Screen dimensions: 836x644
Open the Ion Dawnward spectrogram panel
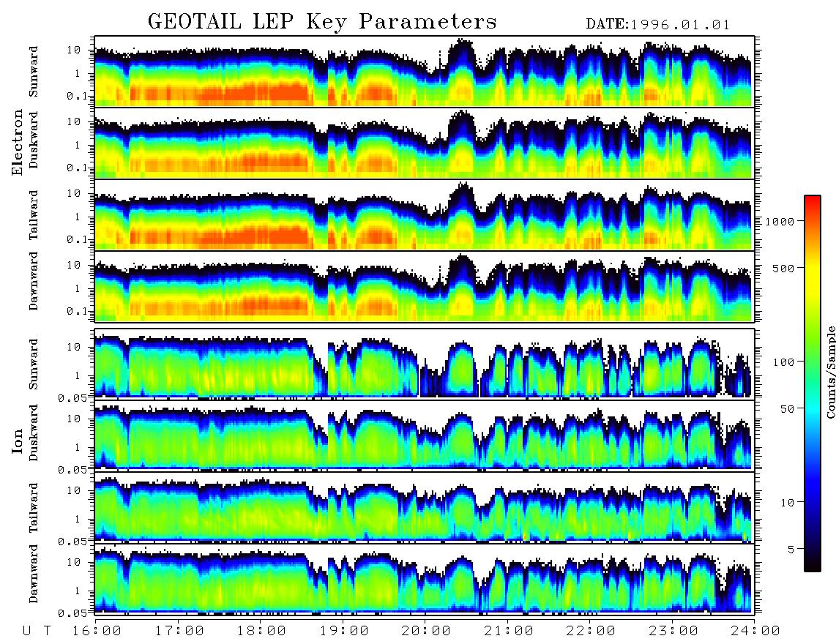(425, 578)
